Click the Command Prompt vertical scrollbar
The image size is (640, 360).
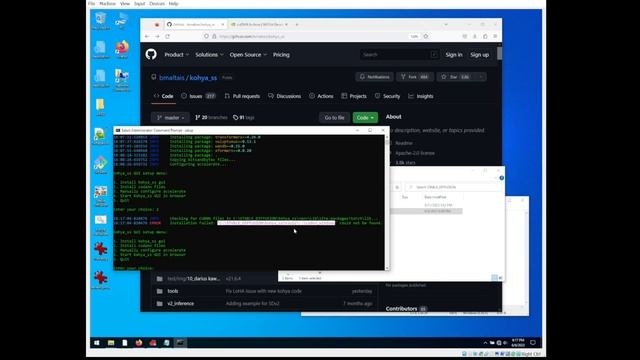click(387, 202)
